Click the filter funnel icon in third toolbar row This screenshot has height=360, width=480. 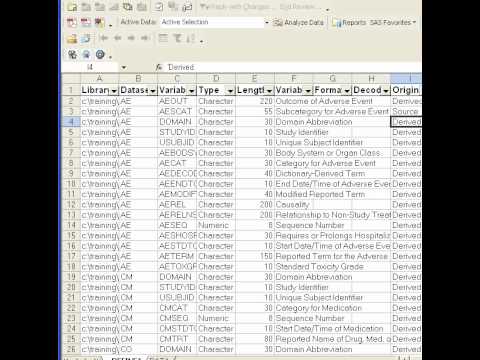pyautogui.click(x=177, y=38)
